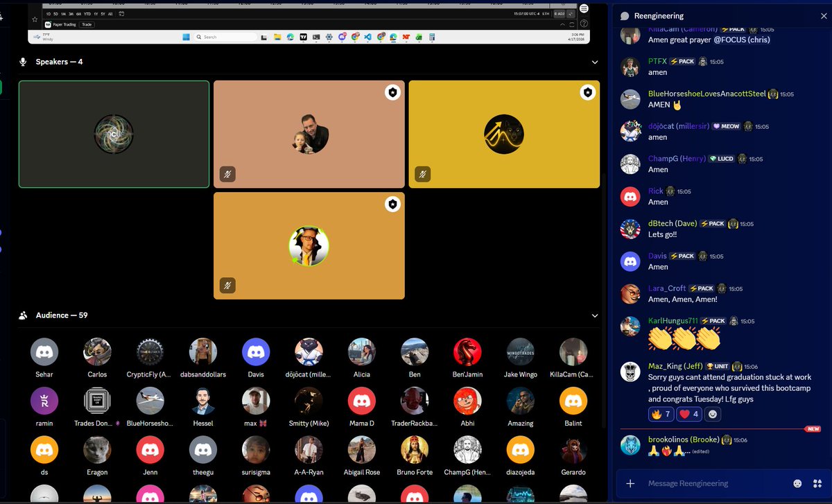
Task: Click the Trade button in the shared screen
Action: (87, 24)
